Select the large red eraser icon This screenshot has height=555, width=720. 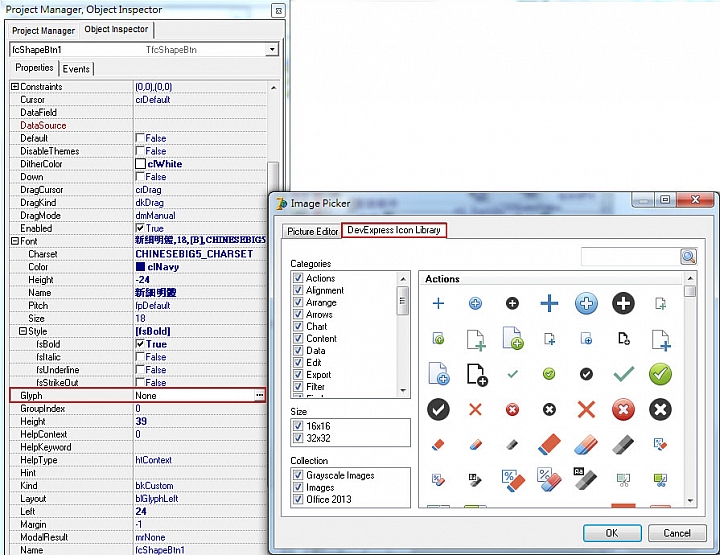[549, 444]
